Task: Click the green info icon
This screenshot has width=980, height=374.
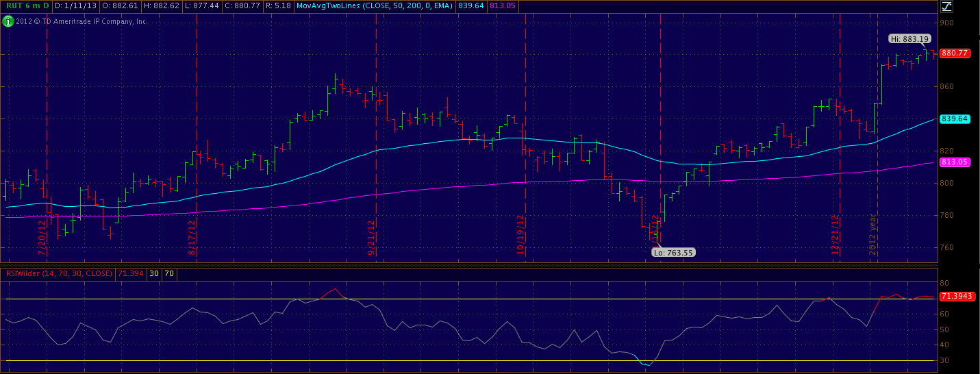Action: [8, 21]
